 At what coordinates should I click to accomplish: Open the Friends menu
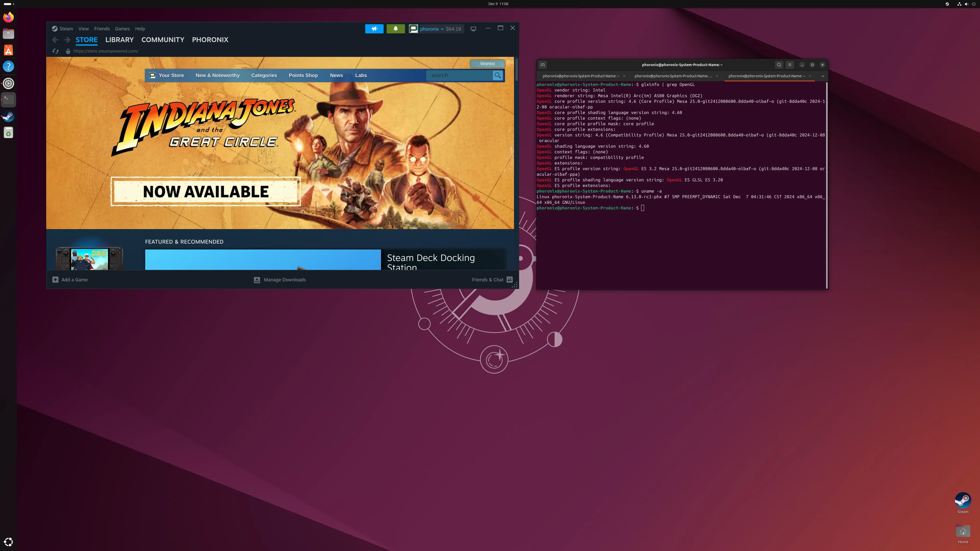(102, 29)
